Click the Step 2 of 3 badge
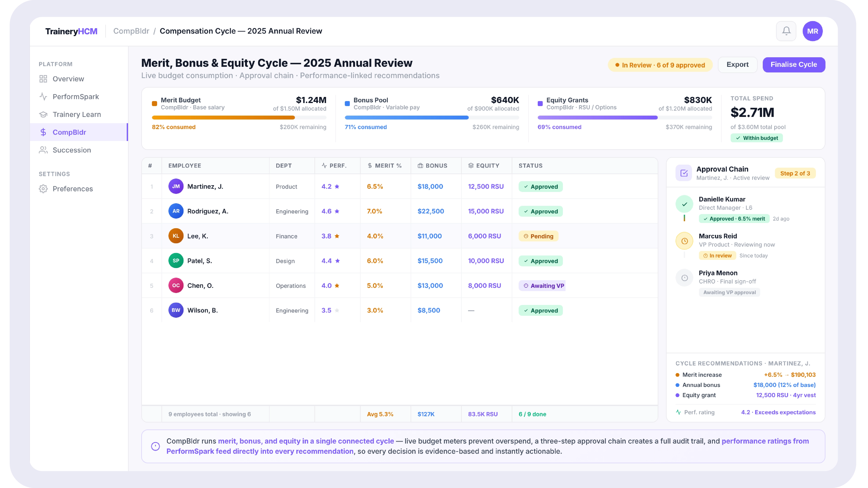The height and width of the screenshot is (488, 868). 795,174
